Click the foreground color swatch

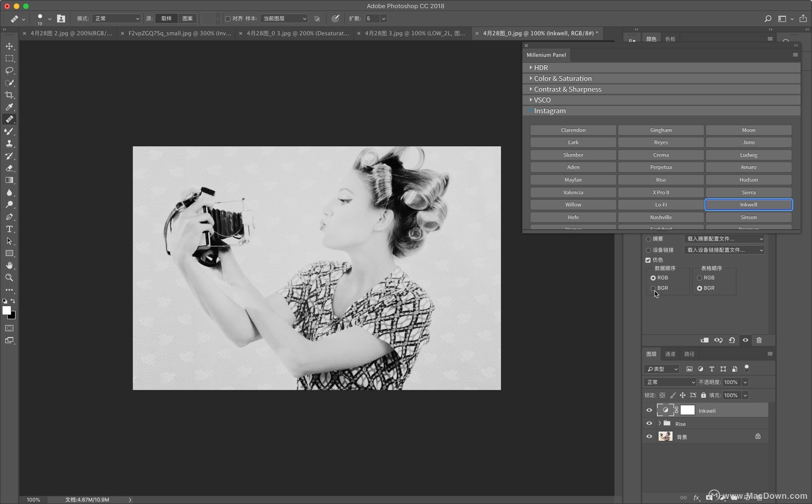[x=7, y=311]
